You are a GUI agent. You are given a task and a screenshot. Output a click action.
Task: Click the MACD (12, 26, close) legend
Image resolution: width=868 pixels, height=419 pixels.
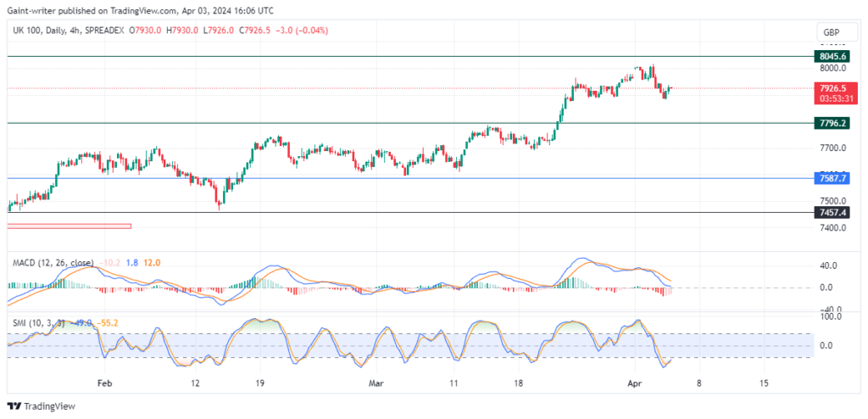(53, 262)
